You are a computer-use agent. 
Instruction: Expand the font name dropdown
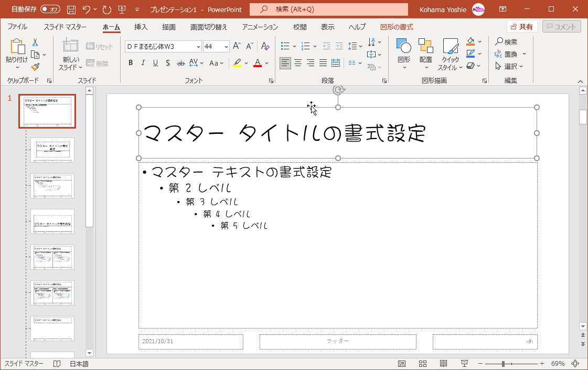[x=198, y=47]
